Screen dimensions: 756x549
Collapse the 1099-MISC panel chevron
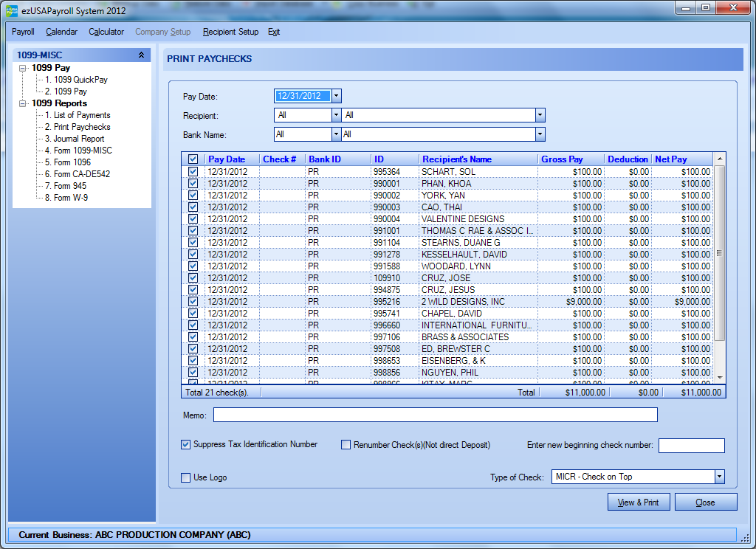tap(141, 55)
